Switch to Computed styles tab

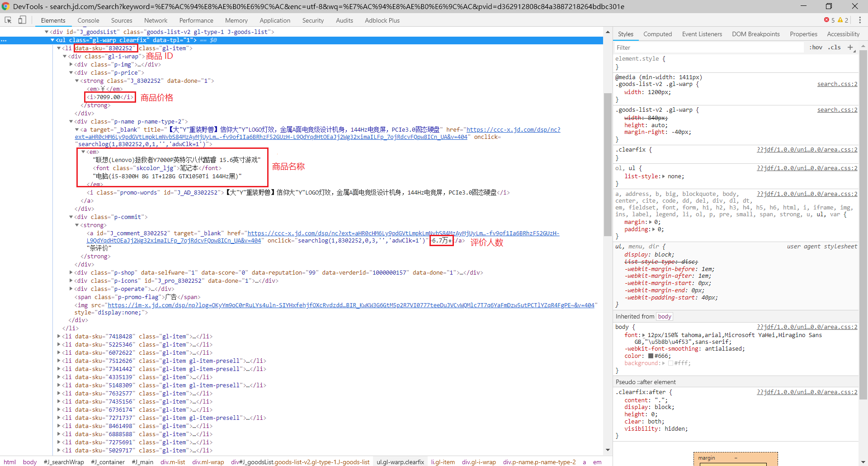click(x=657, y=34)
